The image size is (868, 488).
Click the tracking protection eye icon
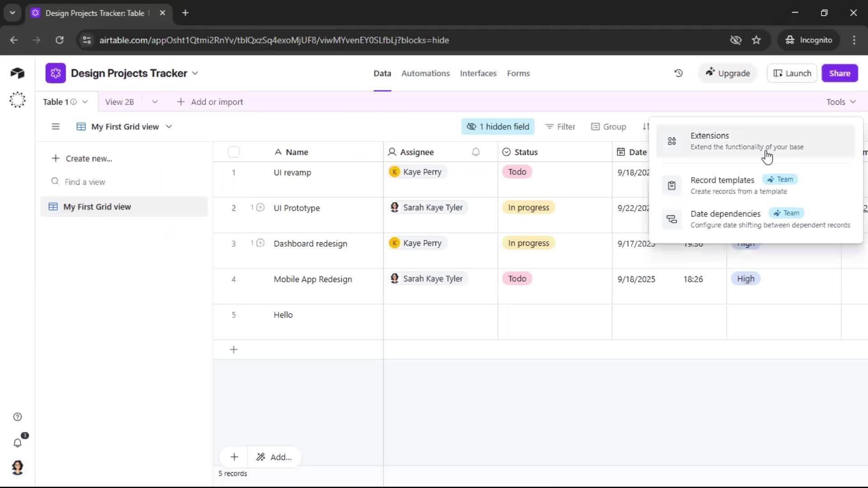[736, 40]
